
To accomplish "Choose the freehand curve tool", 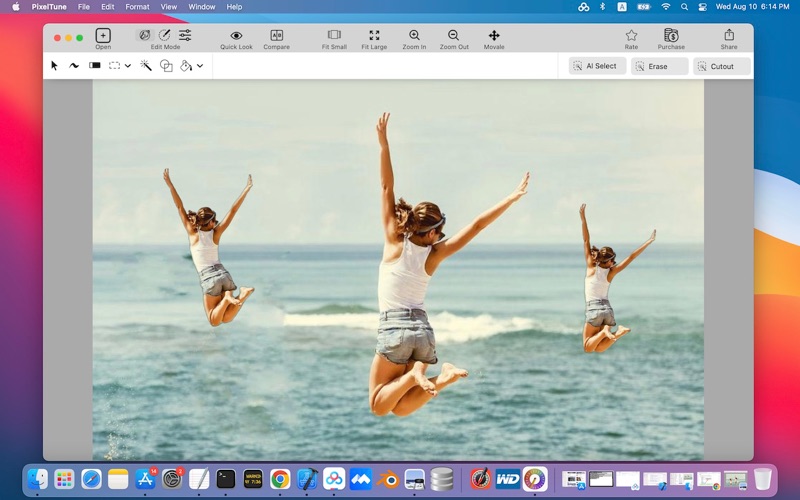I will point(74,66).
